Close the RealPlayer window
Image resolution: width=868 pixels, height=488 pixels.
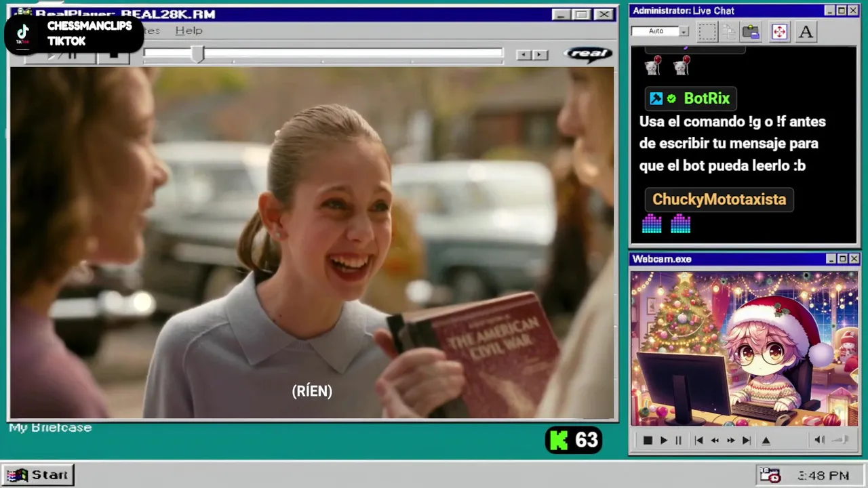click(x=604, y=14)
